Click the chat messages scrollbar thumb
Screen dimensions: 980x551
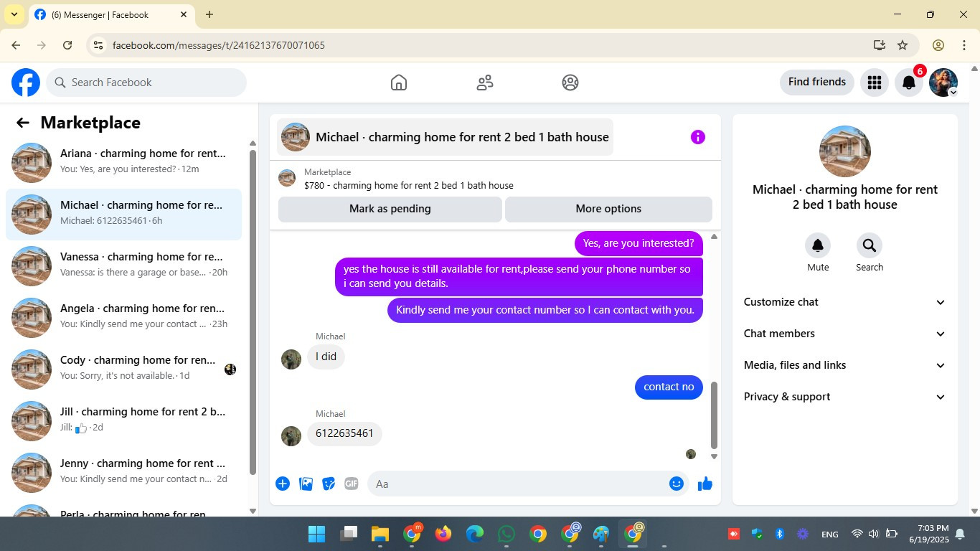714,415
